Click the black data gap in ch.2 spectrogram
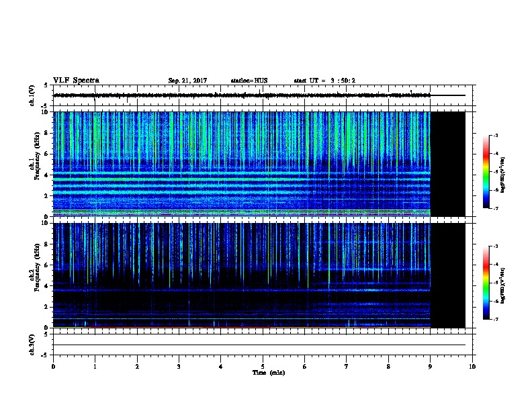The width and height of the screenshot is (532, 411). [x=448, y=275]
